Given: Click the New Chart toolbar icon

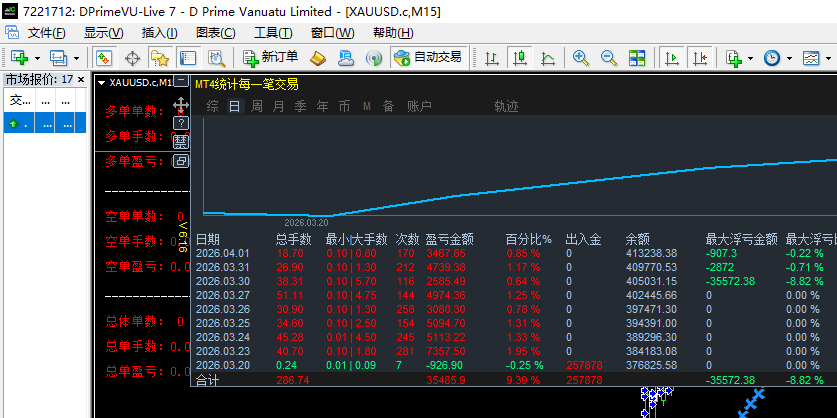Looking at the screenshot, I should (20, 58).
